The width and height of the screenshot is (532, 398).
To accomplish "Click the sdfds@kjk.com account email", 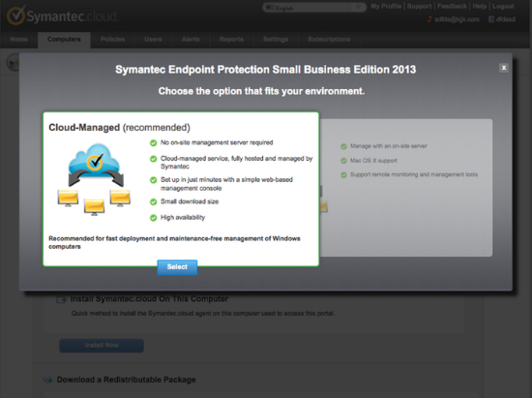I will (x=457, y=19).
